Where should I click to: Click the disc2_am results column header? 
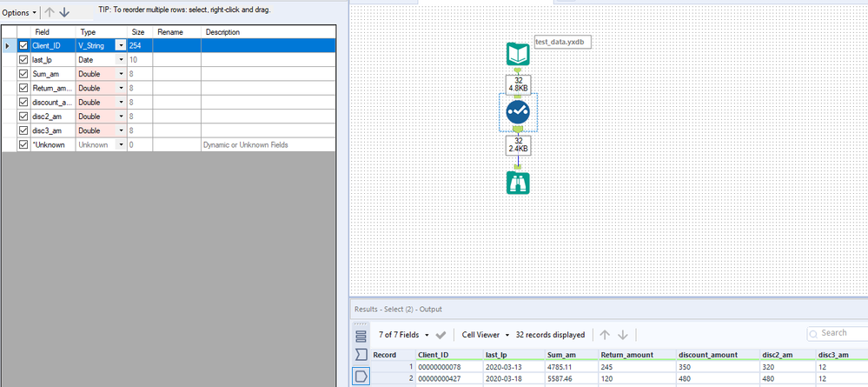tap(786, 355)
